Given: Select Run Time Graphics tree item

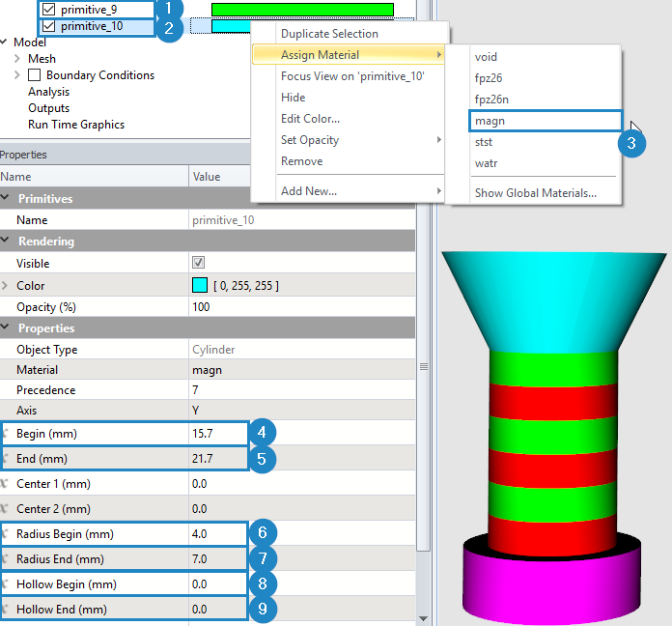Looking at the screenshot, I should pos(76,125).
